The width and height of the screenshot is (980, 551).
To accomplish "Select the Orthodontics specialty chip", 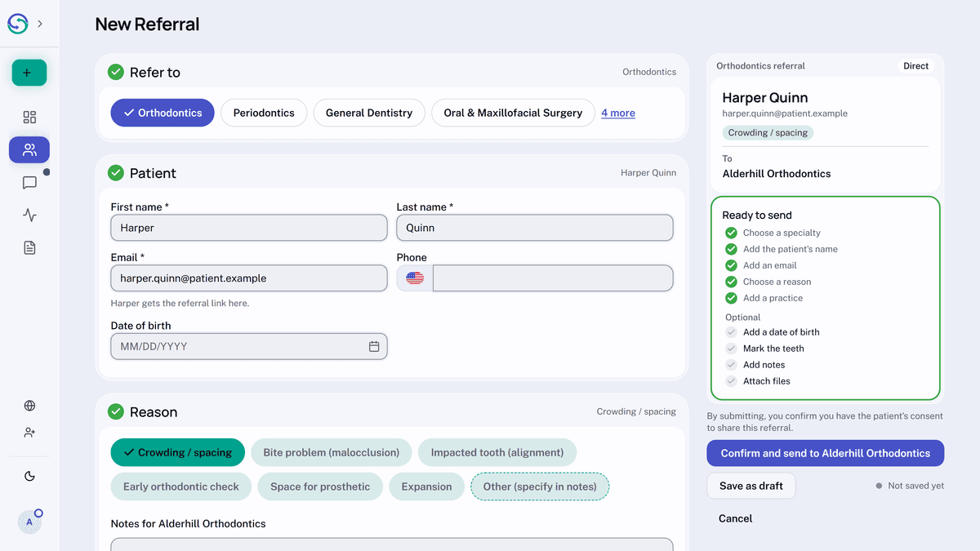I will coord(163,113).
